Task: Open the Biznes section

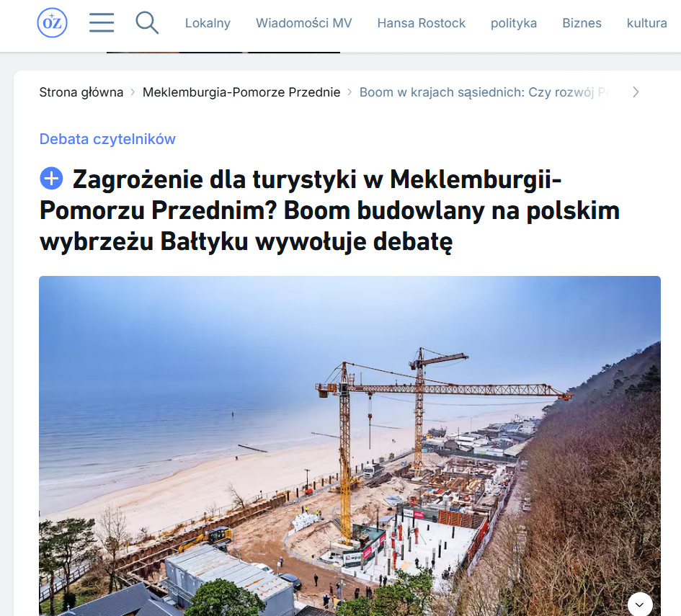Action: pos(582,23)
